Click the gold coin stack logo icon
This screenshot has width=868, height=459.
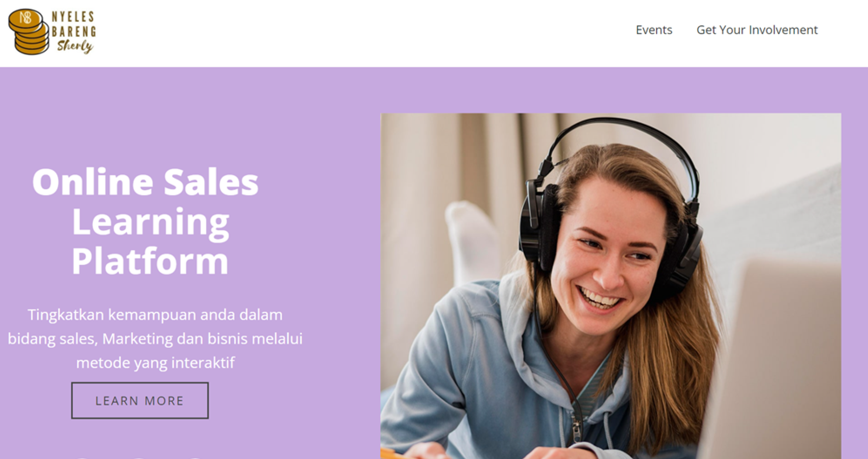pyautogui.click(x=29, y=32)
